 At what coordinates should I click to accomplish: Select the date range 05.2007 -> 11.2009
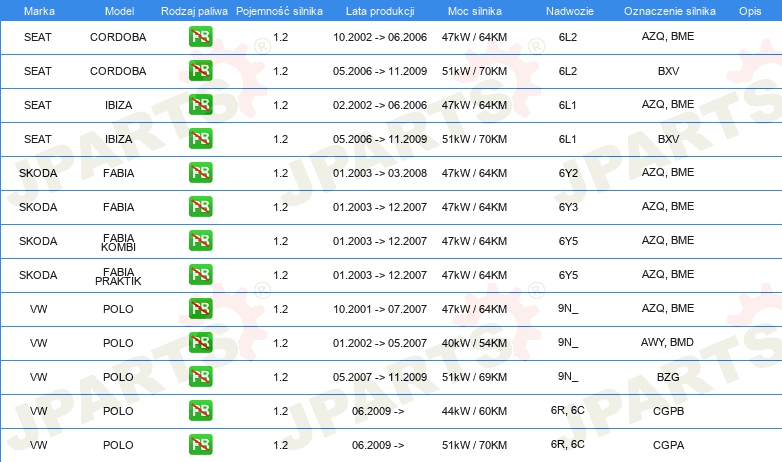click(380, 377)
